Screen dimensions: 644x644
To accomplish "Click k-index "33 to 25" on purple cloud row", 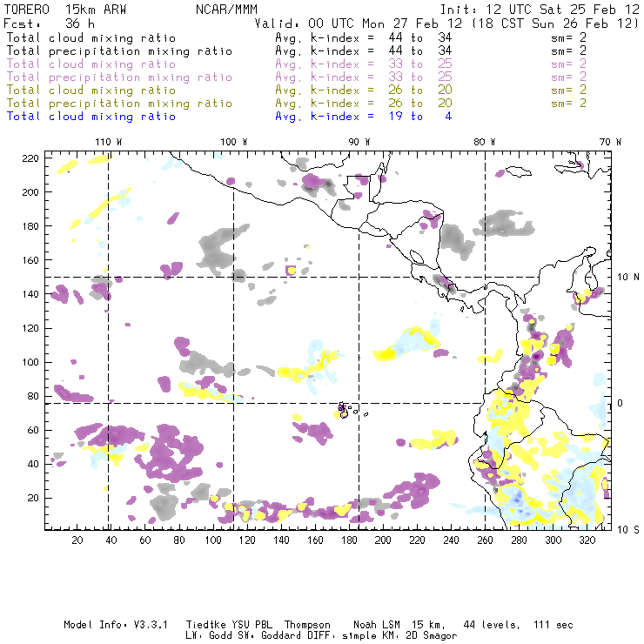I will [x=419, y=64].
